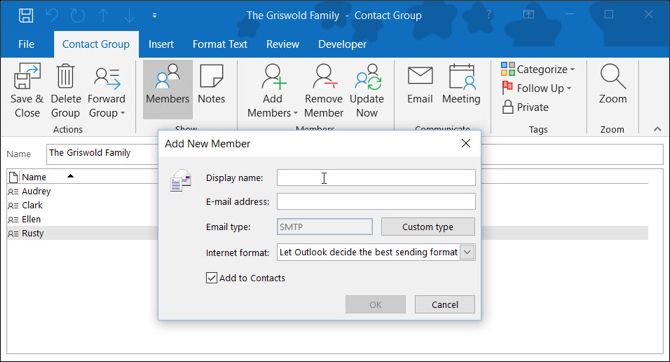Click the SMTP email type field
The image size is (670, 362).
(325, 227)
